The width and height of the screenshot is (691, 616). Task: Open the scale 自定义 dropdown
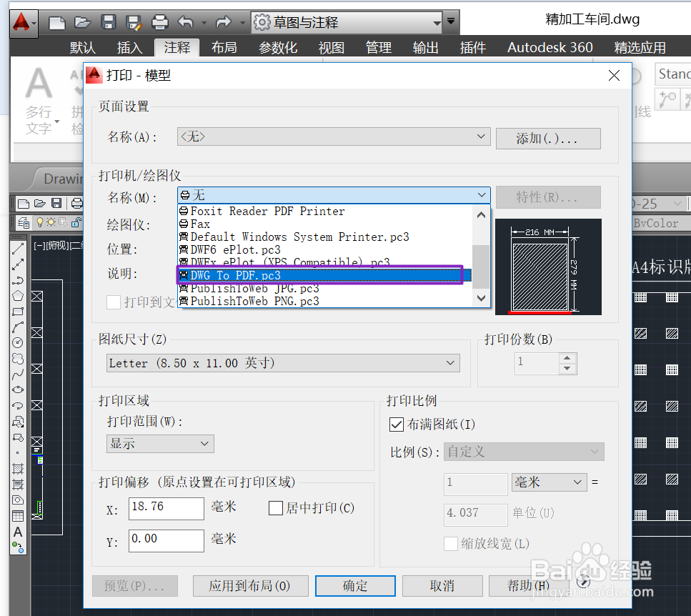[524, 452]
